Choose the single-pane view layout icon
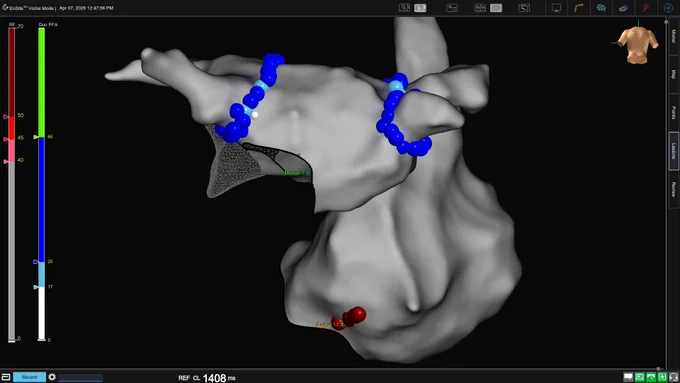Viewport: 680px width, 383px height. point(496,8)
